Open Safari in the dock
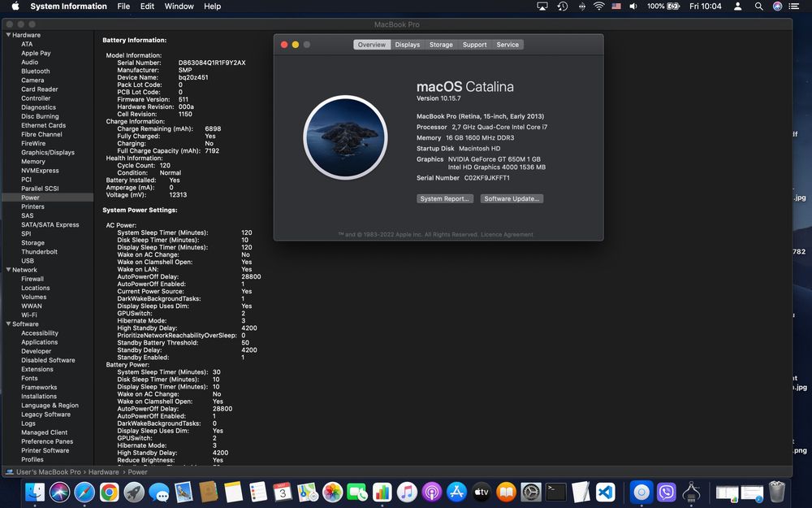 84,492
